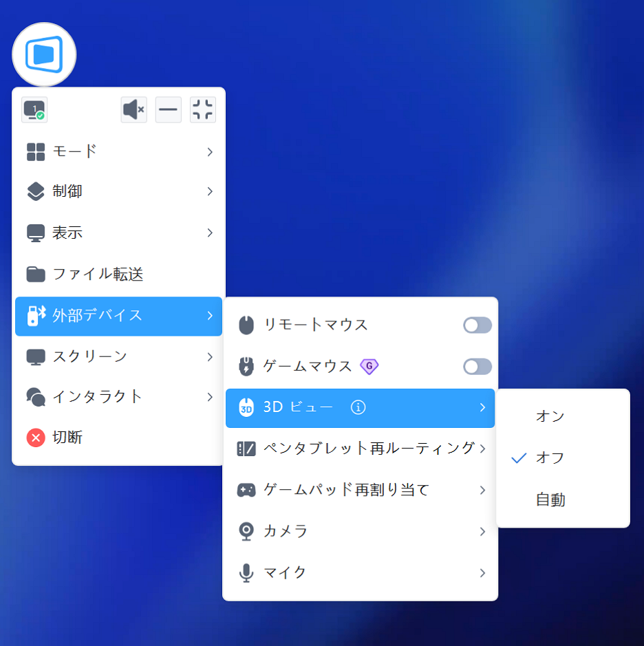
Task: Click the monitor 1 connection status icon
Action: pos(34,110)
